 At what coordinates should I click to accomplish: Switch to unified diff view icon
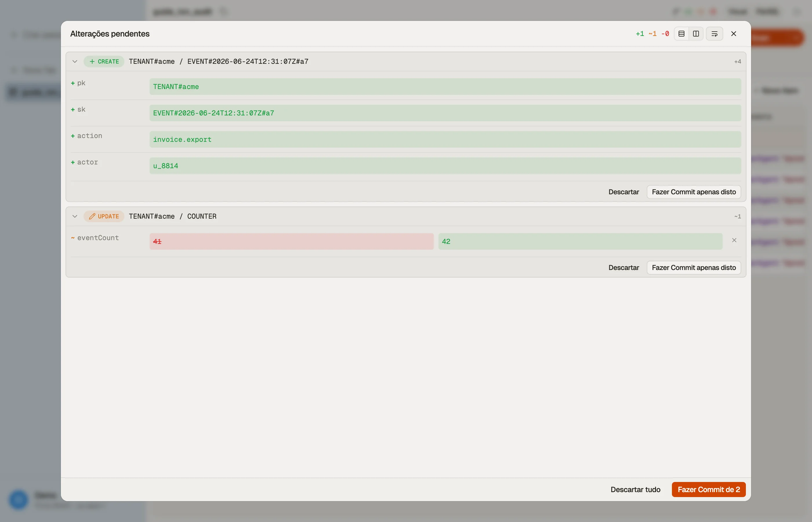point(681,34)
